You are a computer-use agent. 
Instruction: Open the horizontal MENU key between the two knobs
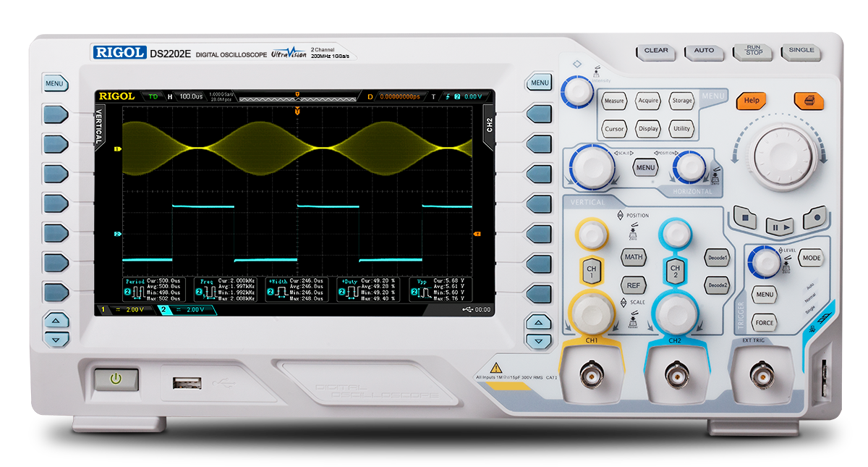tap(645, 167)
